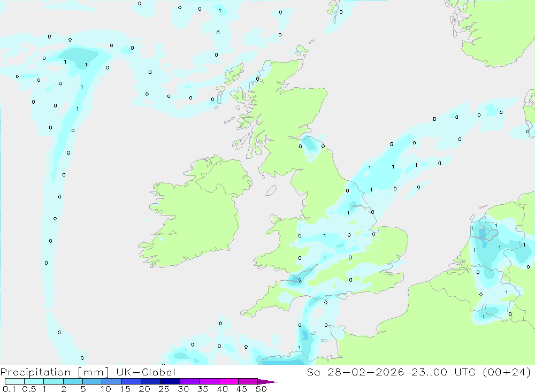Click the '25' legend scale label
535x392 pixels.
click(x=164, y=389)
